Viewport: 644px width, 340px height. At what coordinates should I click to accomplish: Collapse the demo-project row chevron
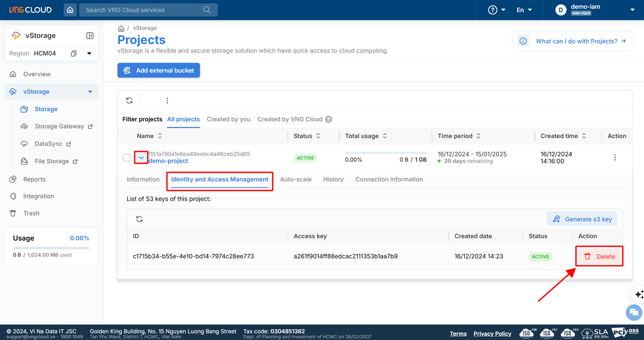[141, 158]
